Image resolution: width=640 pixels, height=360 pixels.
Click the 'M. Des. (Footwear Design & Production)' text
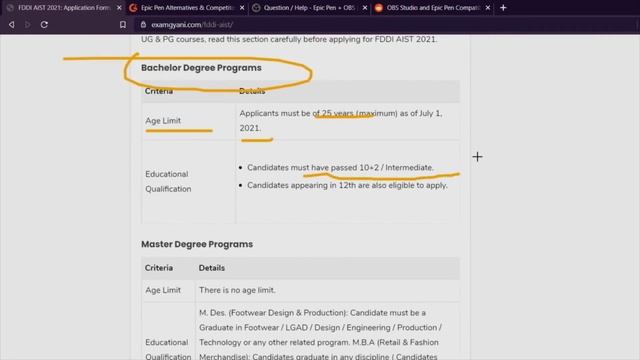[x=273, y=313]
